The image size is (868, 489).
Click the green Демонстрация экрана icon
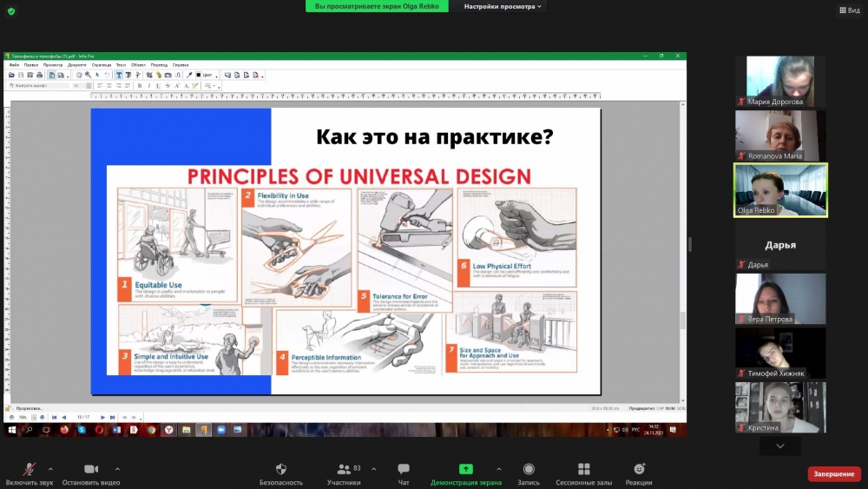click(x=466, y=469)
